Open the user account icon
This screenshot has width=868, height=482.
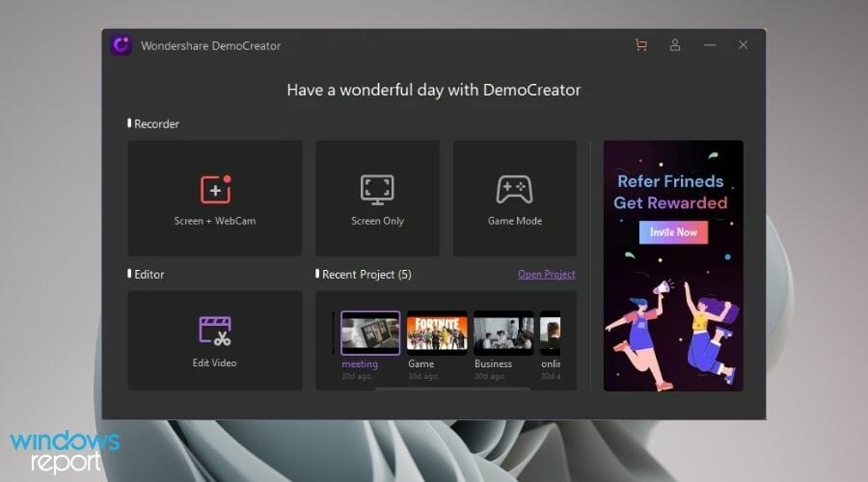(675, 44)
